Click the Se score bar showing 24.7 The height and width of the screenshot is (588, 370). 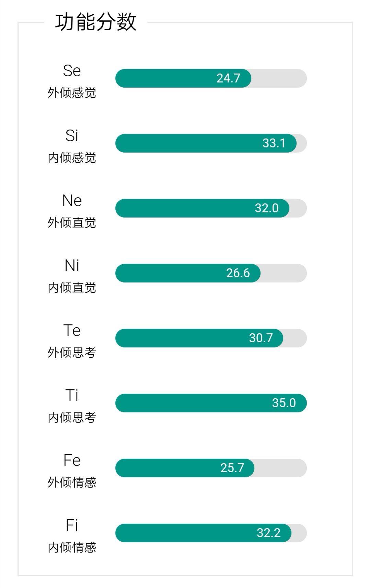[211, 78]
